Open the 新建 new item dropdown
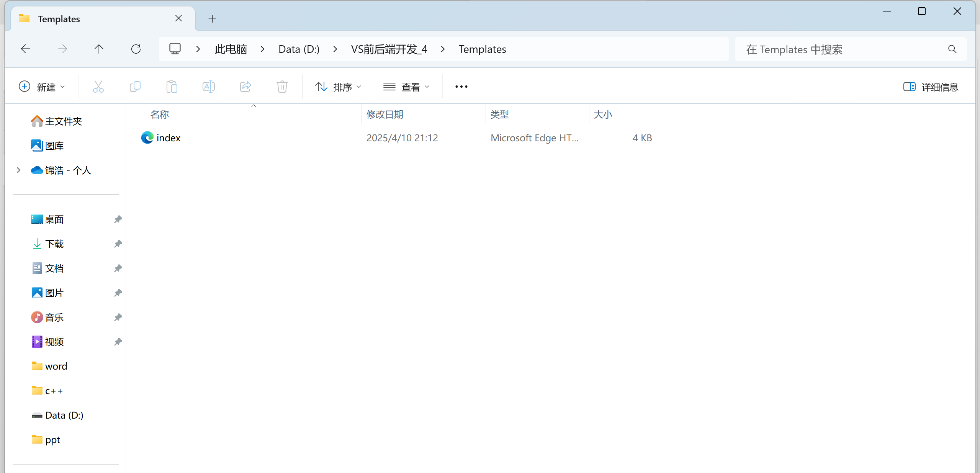The height and width of the screenshot is (473, 980). click(42, 87)
